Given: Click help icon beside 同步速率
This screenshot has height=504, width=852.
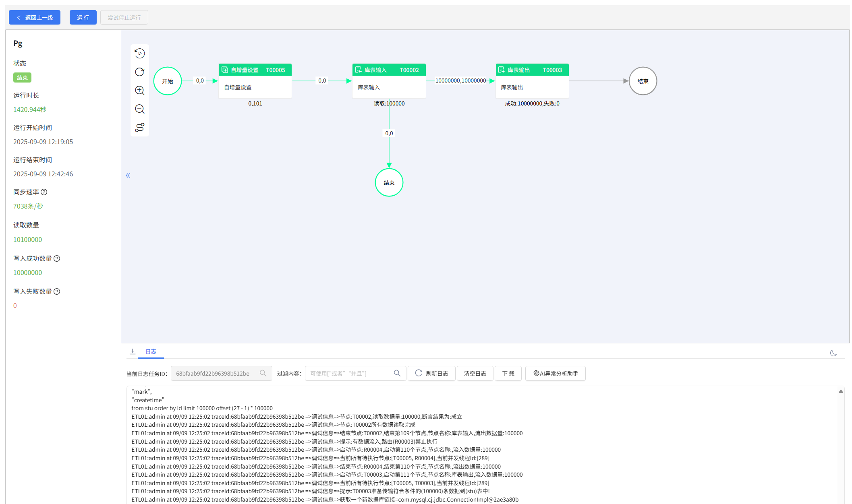Looking at the screenshot, I should [x=44, y=192].
